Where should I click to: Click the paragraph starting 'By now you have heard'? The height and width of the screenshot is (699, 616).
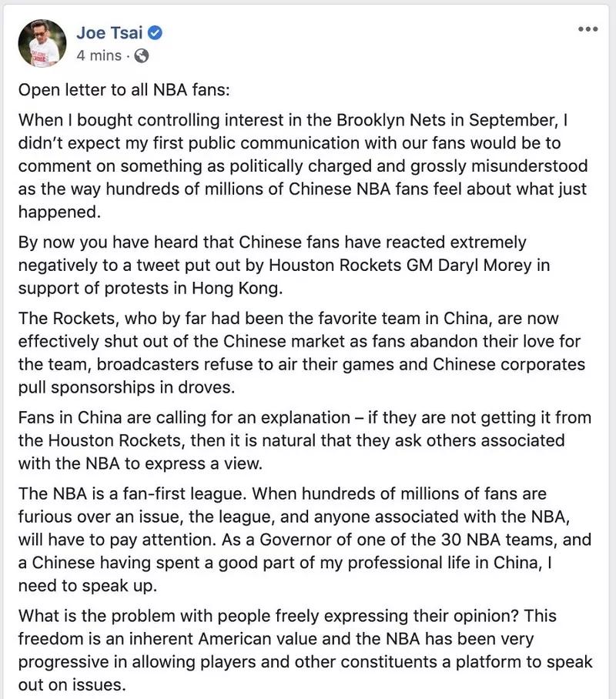[284, 266]
